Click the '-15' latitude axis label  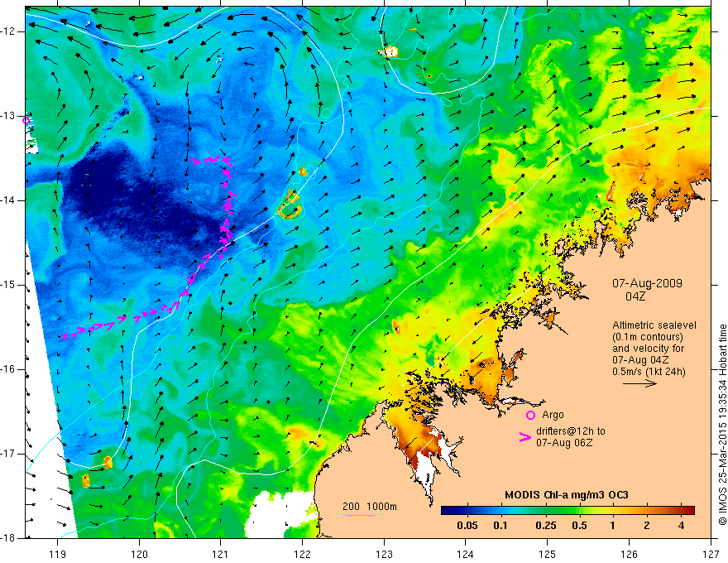[8, 285]
